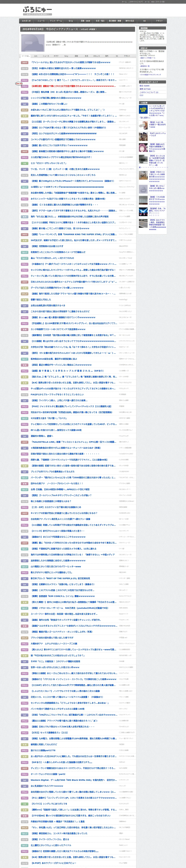Click the ホーム link in the top bar
186x868 pixels.
pyautogui.click(x=124, y=2)
